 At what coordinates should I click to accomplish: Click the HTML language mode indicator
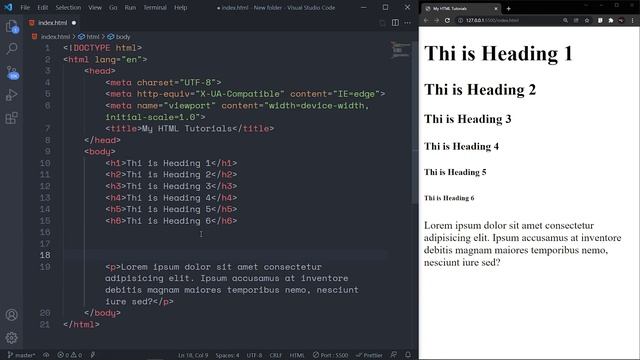click(x=297, y=355)
